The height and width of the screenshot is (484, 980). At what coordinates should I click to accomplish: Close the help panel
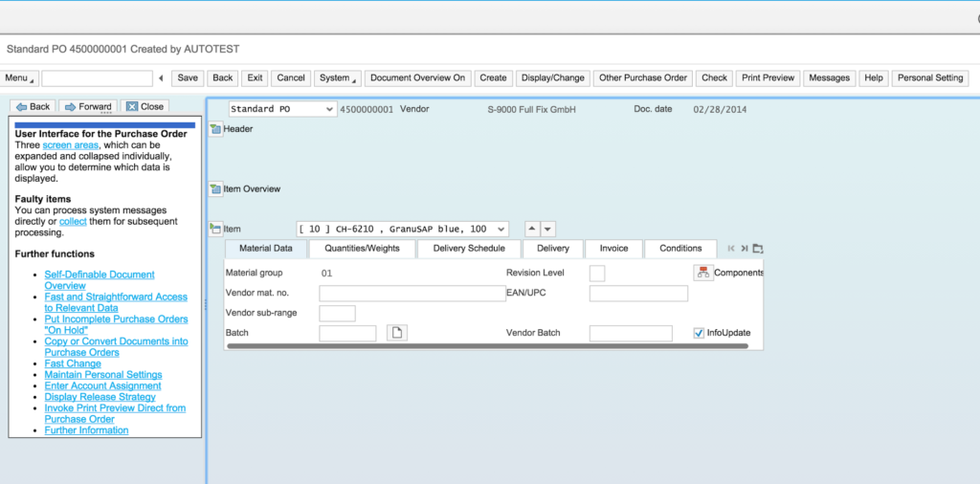[x=145, y=107]
